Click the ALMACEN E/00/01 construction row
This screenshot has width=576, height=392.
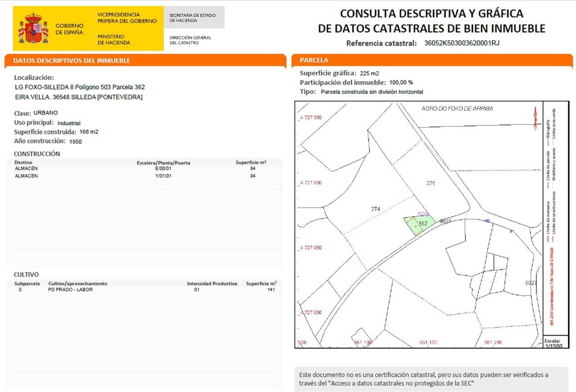click(135, 169)
